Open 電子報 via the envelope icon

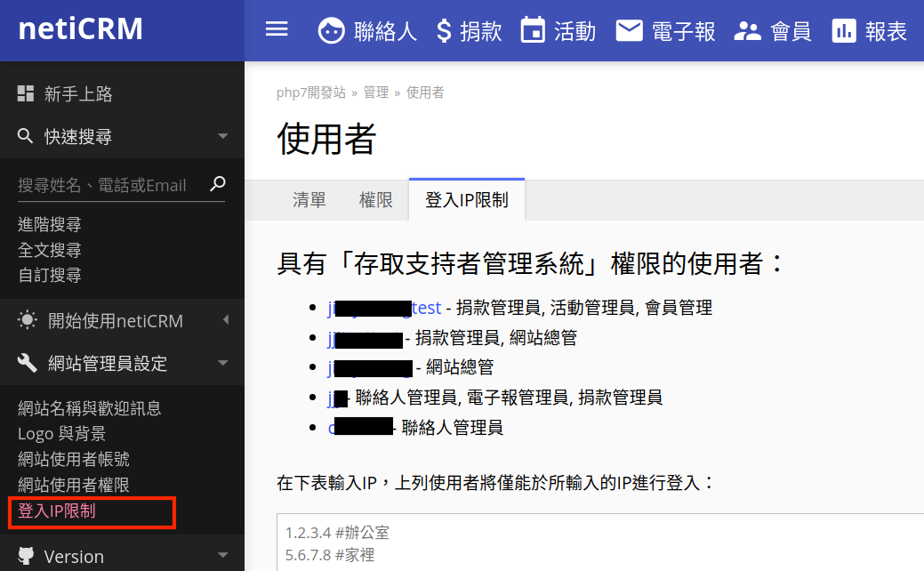(x=630, y=29)
